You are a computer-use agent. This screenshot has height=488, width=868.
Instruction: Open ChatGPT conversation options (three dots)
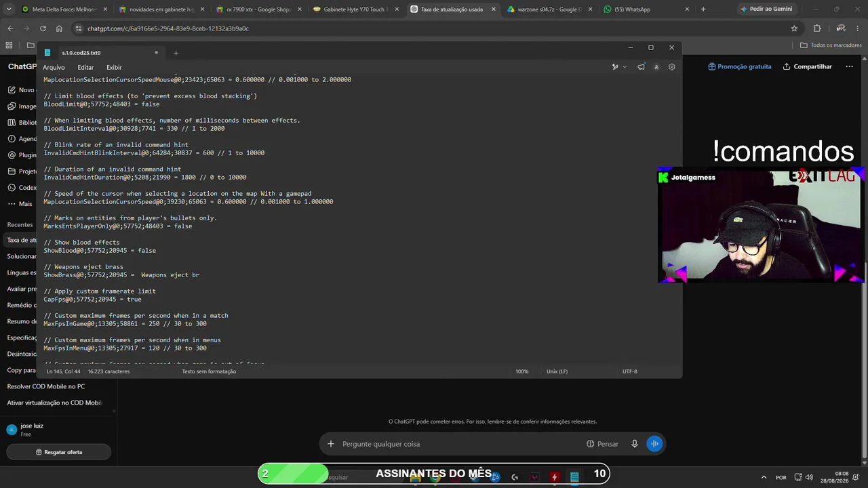(848, 66)
